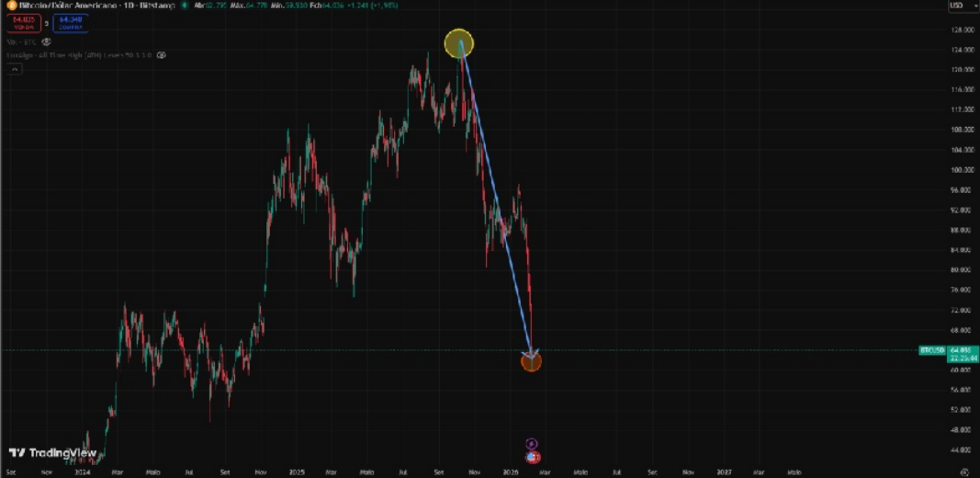Image resolution: width=980 pixels, height=478 pixels.
Task: Click the 100.000 level on the price scale
Action: (x=962, y=170)
